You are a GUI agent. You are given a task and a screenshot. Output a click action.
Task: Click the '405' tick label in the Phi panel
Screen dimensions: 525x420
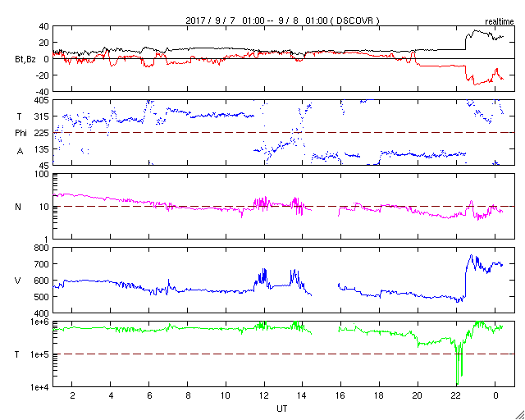(42, 100)
